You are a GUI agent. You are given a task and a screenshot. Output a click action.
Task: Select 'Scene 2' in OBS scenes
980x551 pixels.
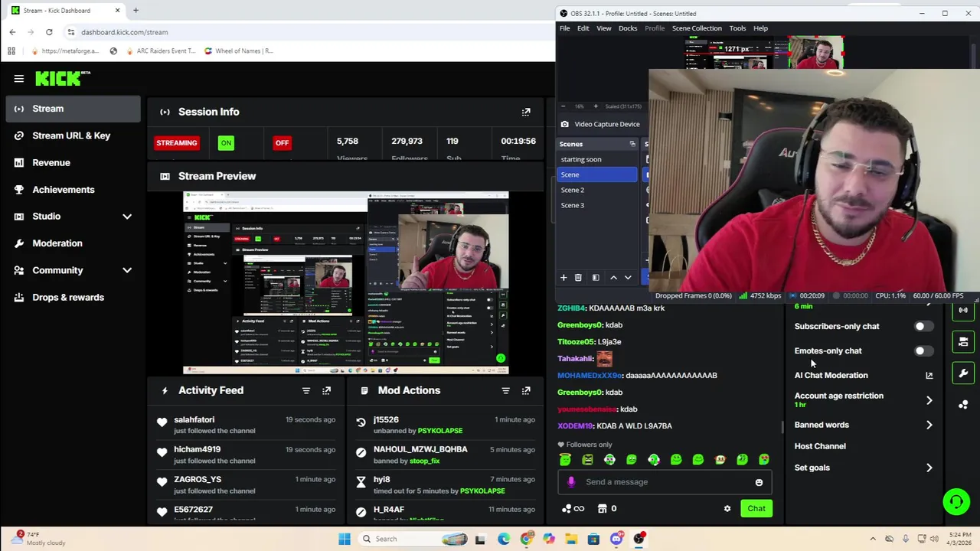pyautogui.click(x=597, y=190)
